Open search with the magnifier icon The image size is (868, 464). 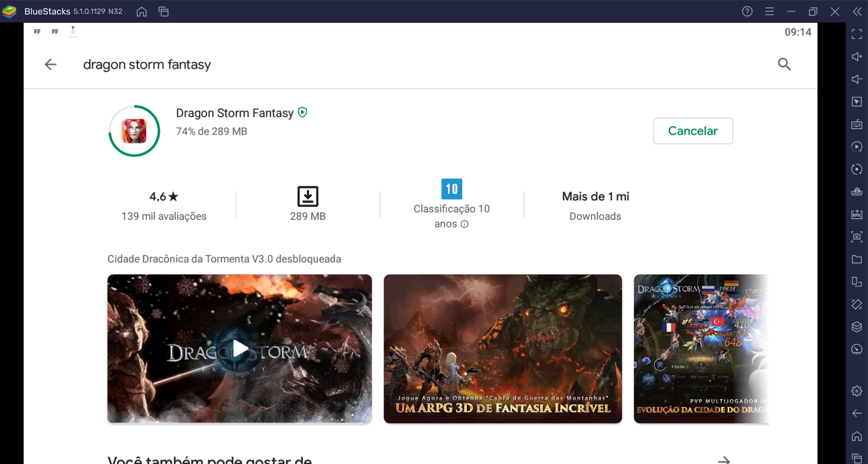[x=784, y=64]
